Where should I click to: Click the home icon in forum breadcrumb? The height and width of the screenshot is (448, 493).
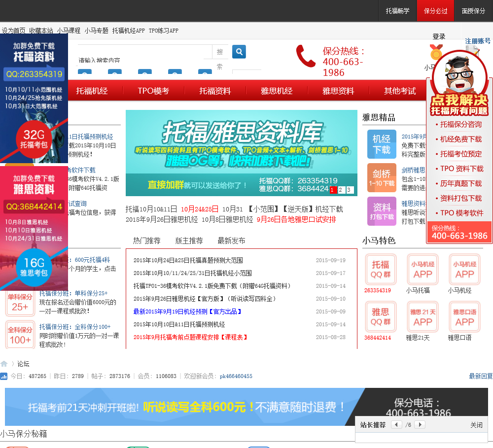(x=4, y=364)
